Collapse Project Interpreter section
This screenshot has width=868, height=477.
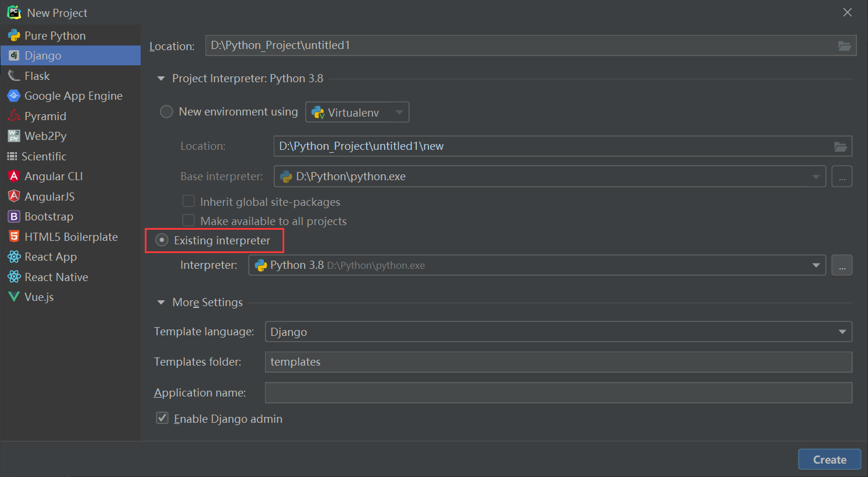pyautogui.click(x=161, y=79)
